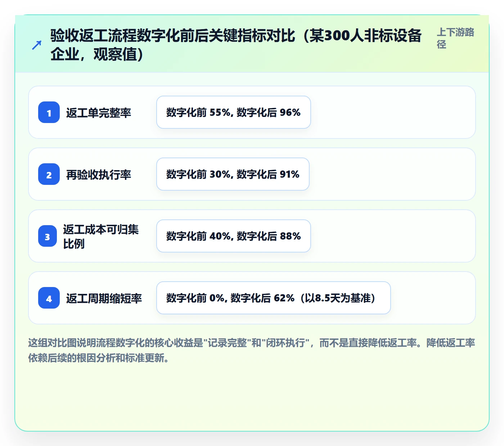Click the 返工成本可归集比例 label
504x446 pixels.
pos(101,236)
